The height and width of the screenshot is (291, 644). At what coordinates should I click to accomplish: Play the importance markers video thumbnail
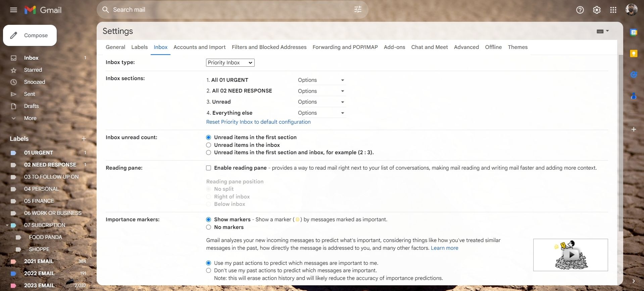(x=571, y=255)
